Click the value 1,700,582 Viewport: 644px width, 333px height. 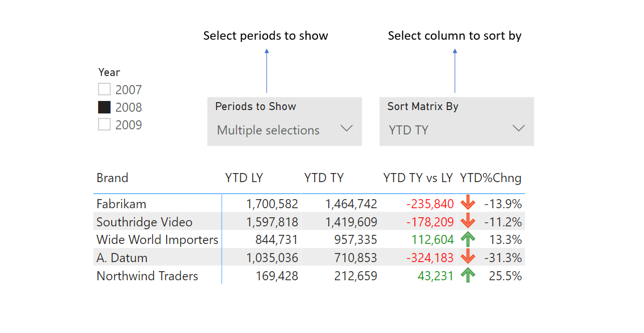coord(272,204)
